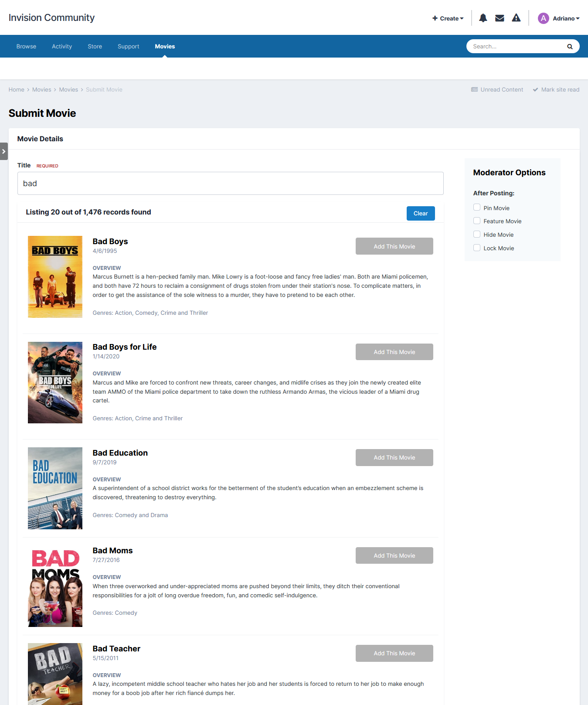Expand the left side panel arrow
This screenshot has height=705, width=588.
[x=4, y=151]
